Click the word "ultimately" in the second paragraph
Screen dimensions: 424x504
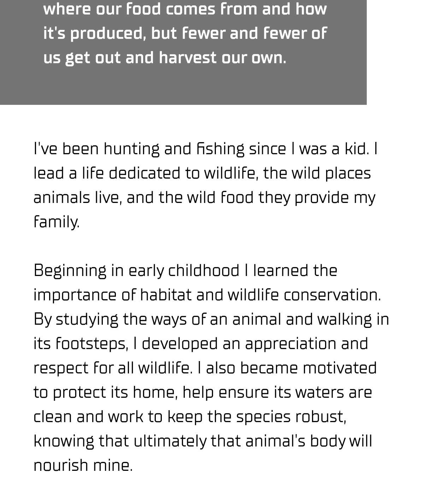pyautogui.click(x=170, y=441)
